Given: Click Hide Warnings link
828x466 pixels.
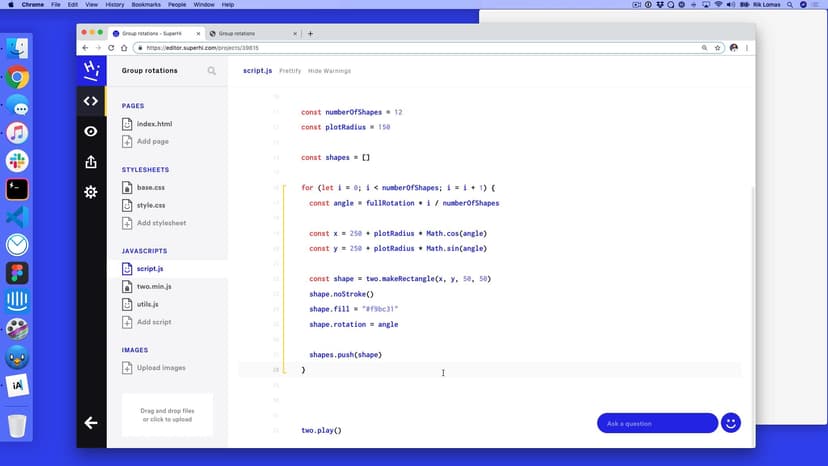Looking at the screenshot, I should (x=329, y=71).
